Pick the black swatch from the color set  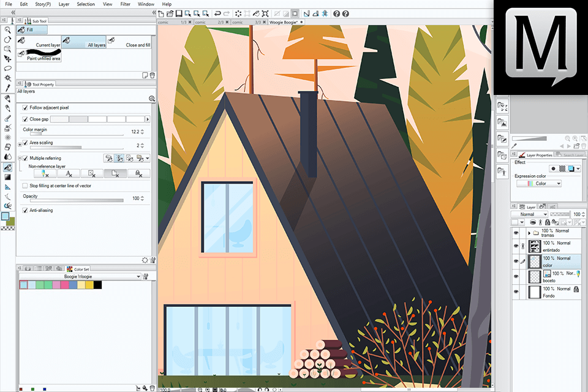tap(97, 285)
